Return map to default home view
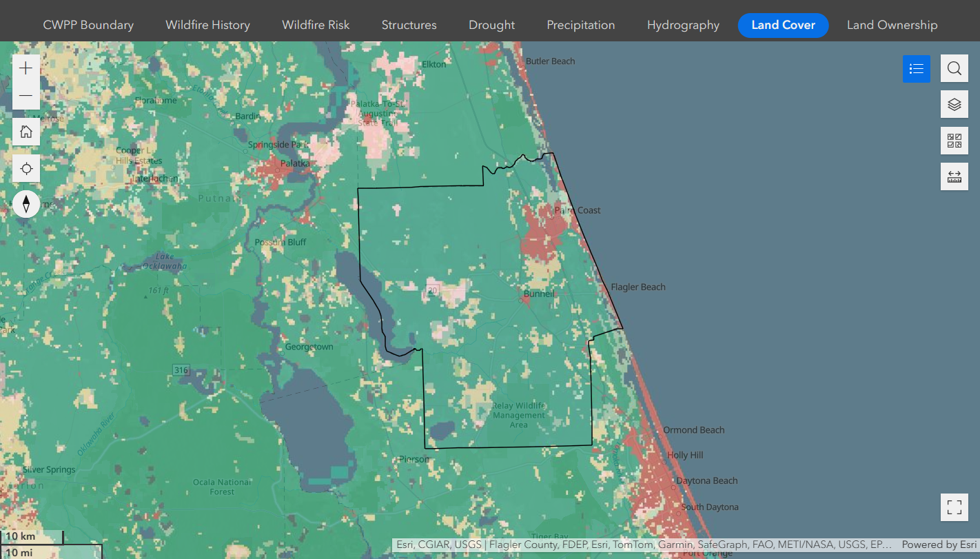The image size is (980, 559). (x=26, y=132)
